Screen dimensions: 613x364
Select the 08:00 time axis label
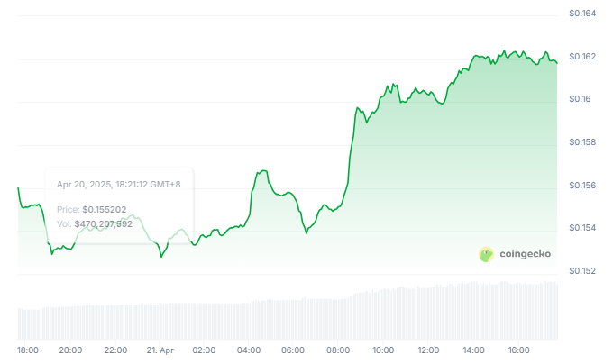pos(339,350)
